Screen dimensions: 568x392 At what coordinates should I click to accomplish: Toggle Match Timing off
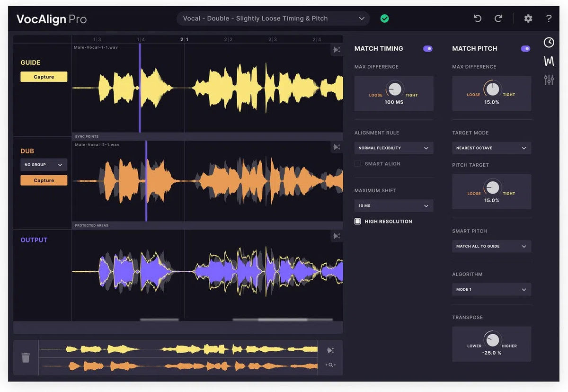point(427,48)
